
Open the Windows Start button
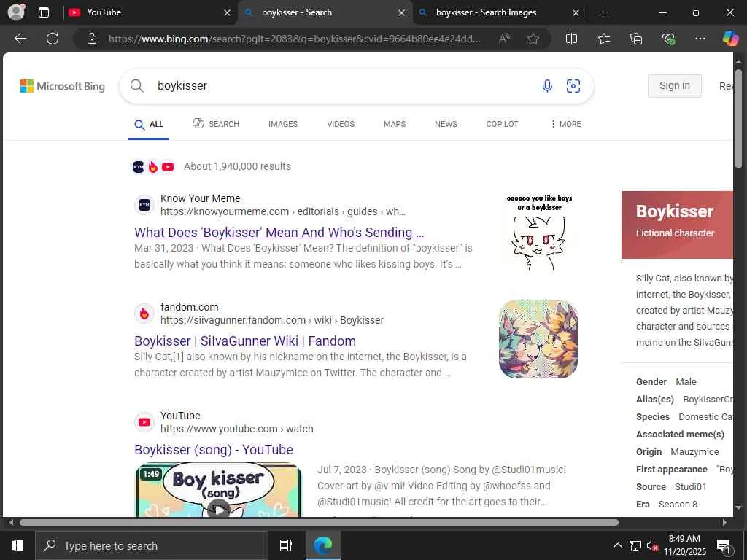(18, 545)
